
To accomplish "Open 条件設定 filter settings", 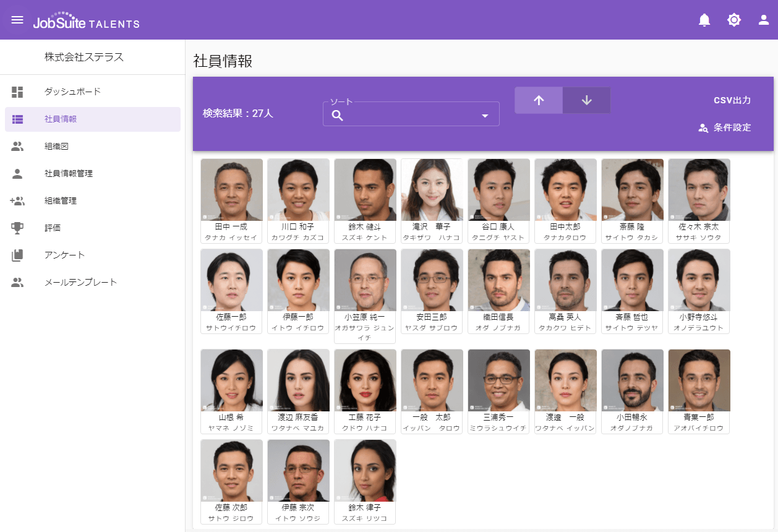I will tap(725, 128).
